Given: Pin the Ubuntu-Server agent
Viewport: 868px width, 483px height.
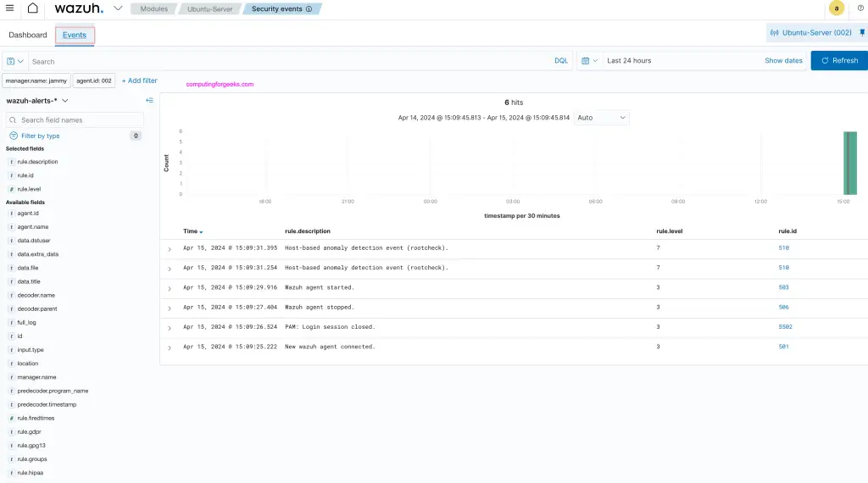Looking at the screenshot, I should tap(862, 33).
